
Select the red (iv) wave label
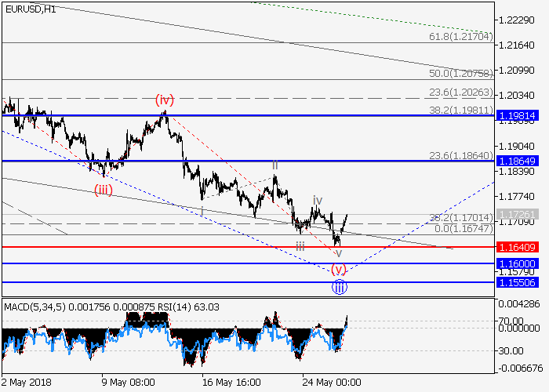coord(164,100)
